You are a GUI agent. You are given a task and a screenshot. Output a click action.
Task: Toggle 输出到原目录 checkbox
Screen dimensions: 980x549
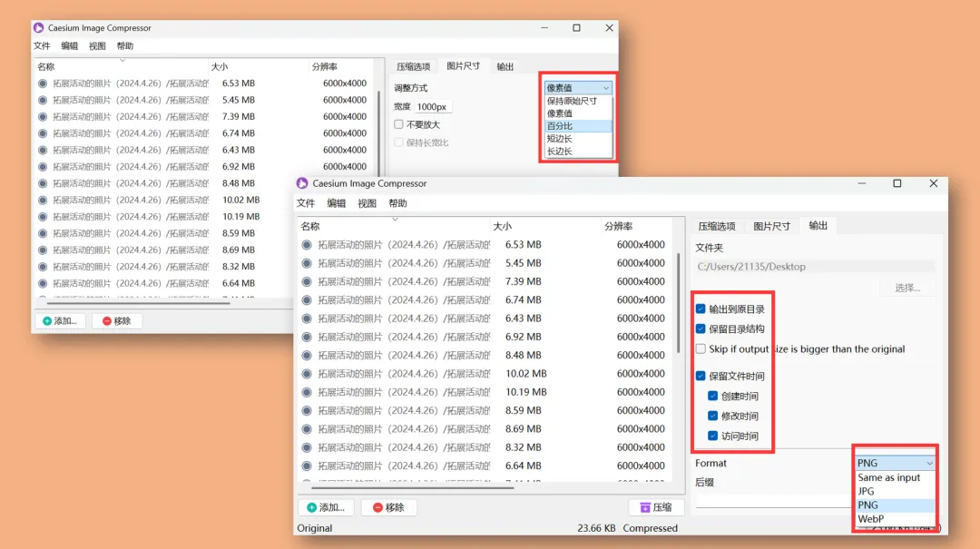[701, 309]
